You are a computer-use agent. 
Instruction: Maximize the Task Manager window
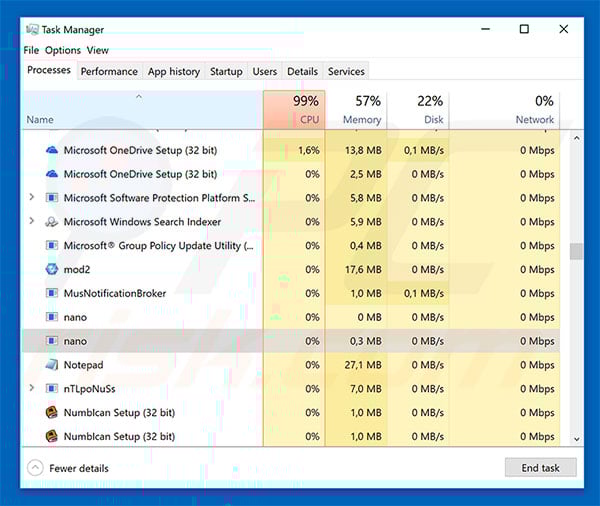(x=524, y=29)
